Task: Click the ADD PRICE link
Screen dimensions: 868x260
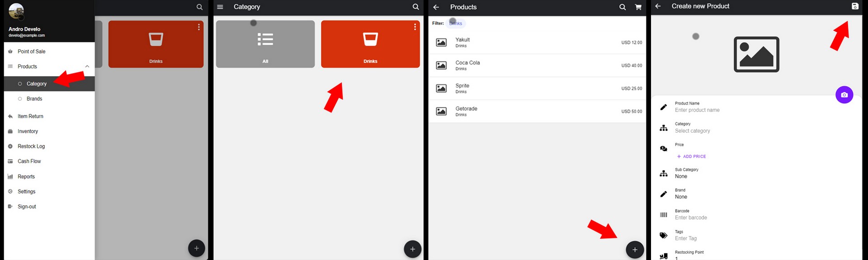Action: pyautogui.click(x=691, y=157)
